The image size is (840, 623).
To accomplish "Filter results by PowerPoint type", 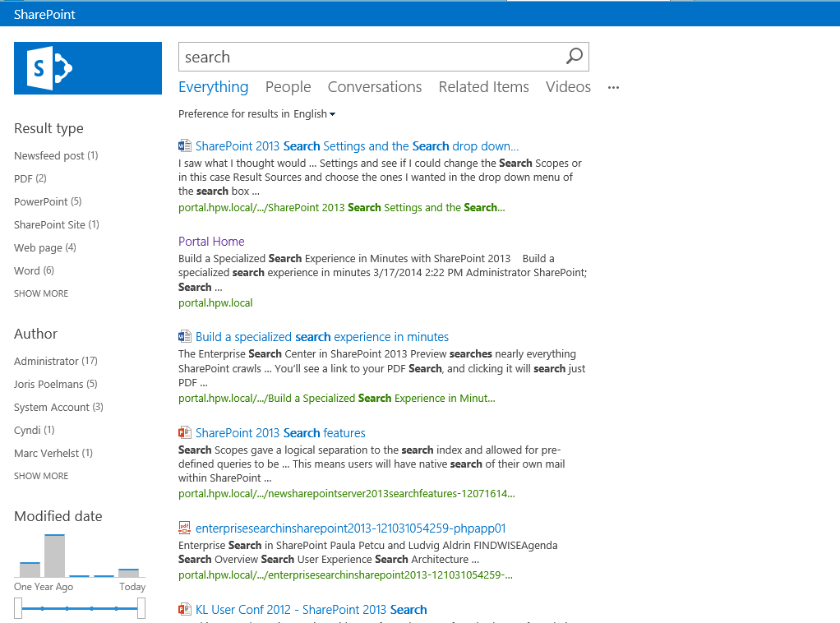I will click(x=48, y=201).
